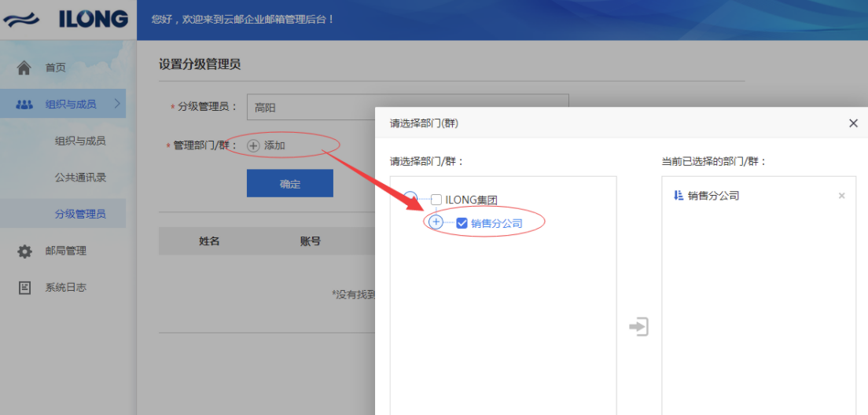This screenshot has width=868, height=415.
Task: Close the 请选择部门(群) dialog
Action: pyautogui.click(x=853, y=123)
